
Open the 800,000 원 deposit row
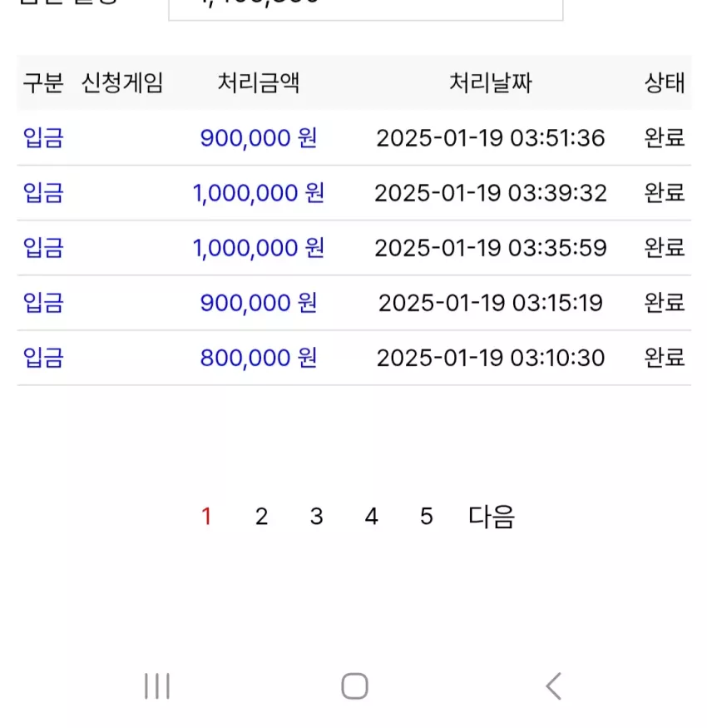(x=353, y=358)
